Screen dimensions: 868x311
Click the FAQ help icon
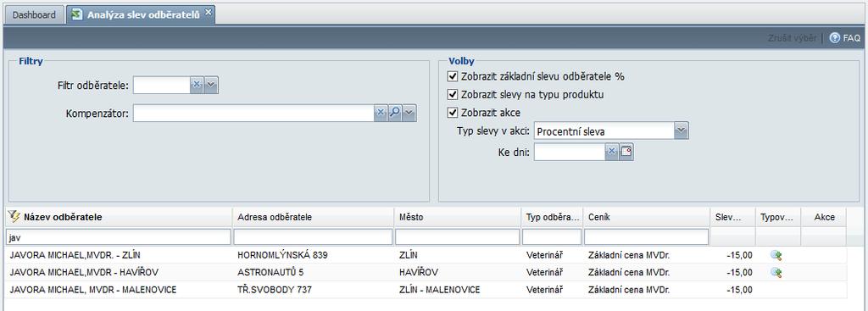[835, 38]
